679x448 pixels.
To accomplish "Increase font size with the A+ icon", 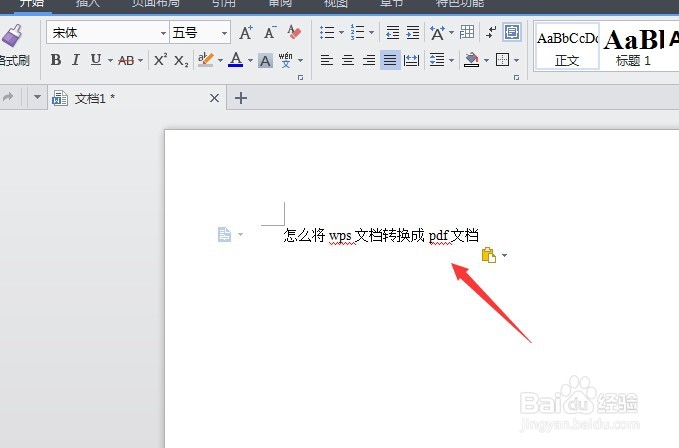I will [246, 32].
